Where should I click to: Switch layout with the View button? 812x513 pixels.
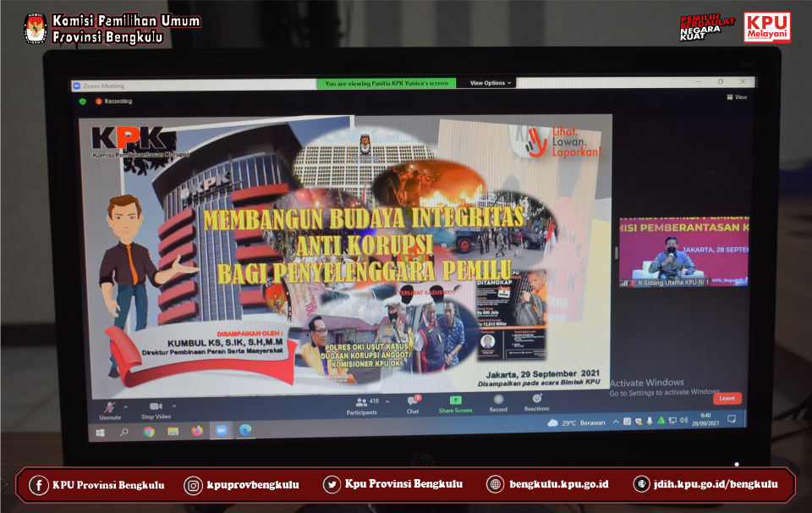(736, 97)
